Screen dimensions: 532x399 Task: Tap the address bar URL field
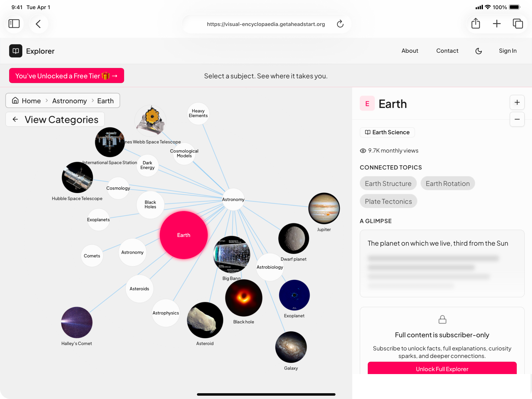point(266,24)
